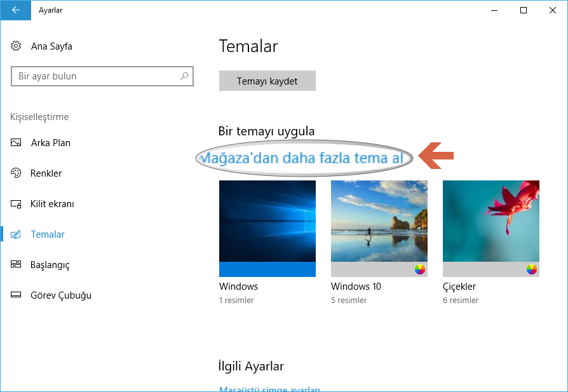Apply the Windows theme thumbnail
This screenshot has width=568, height=392.
click(267, 229)
